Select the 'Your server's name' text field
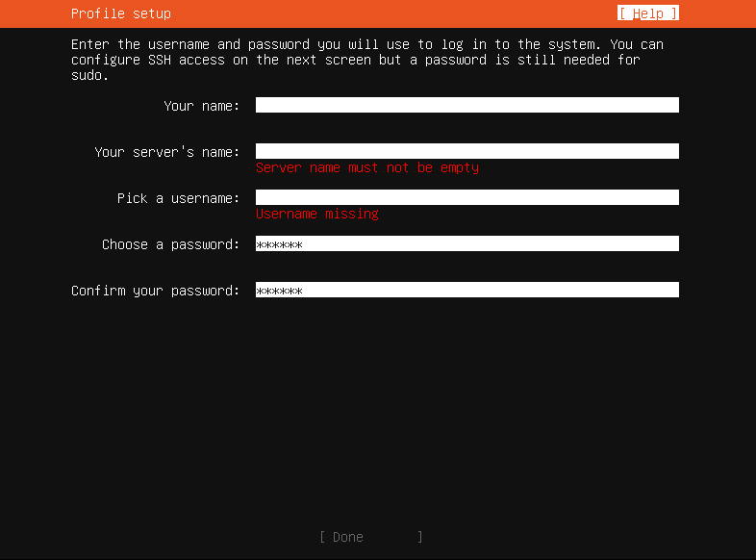The image size is (756, 560). pos(466,151)
